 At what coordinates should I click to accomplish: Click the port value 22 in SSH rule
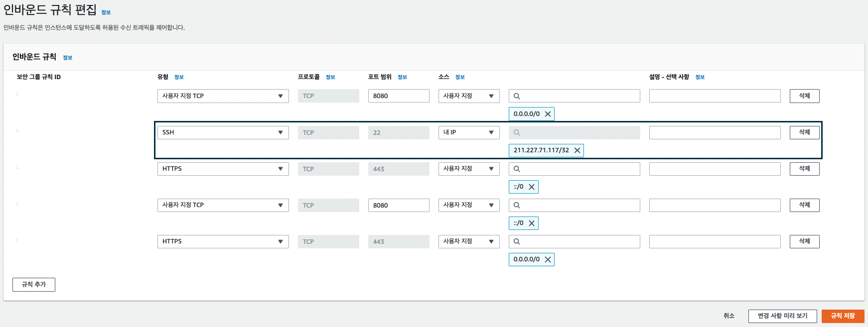pyautogui.click(x=399, y=132)
